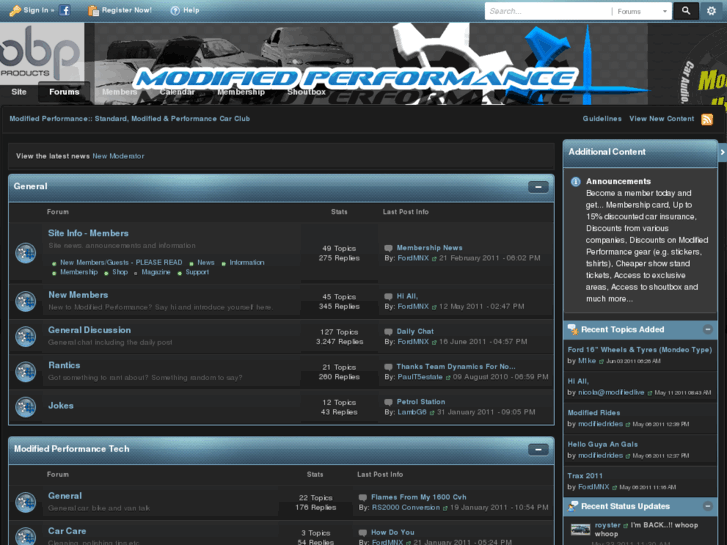
Task: Open the Magazine subforum link
Action: 156,272
